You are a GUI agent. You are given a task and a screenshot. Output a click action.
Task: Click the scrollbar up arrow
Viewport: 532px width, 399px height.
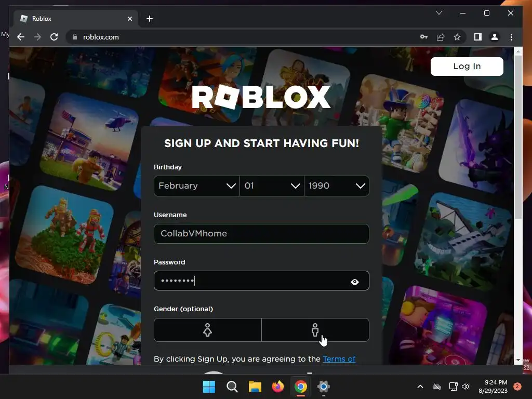click(x=518, y=51)
